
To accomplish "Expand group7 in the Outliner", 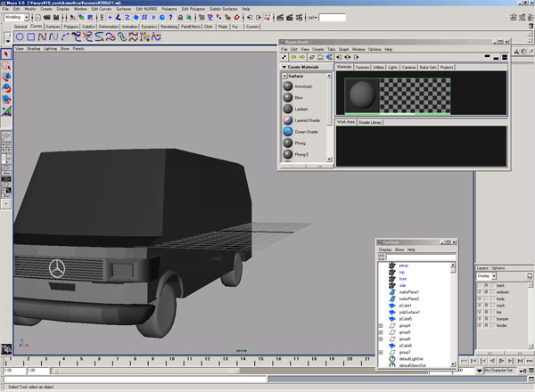I will (x=381, y=352).
